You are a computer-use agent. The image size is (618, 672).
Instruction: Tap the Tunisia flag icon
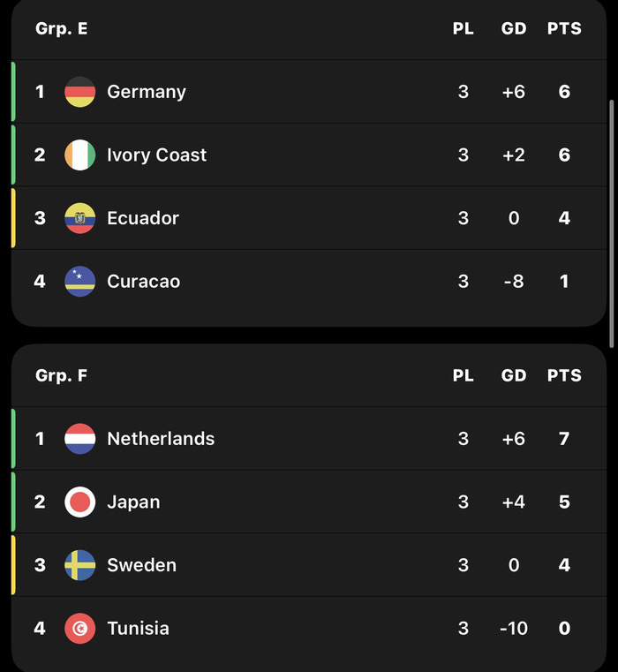79,628
